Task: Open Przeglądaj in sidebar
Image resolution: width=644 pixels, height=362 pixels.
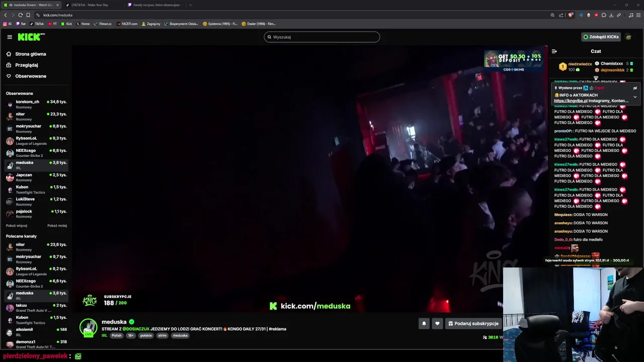Action: coord(27,65)
